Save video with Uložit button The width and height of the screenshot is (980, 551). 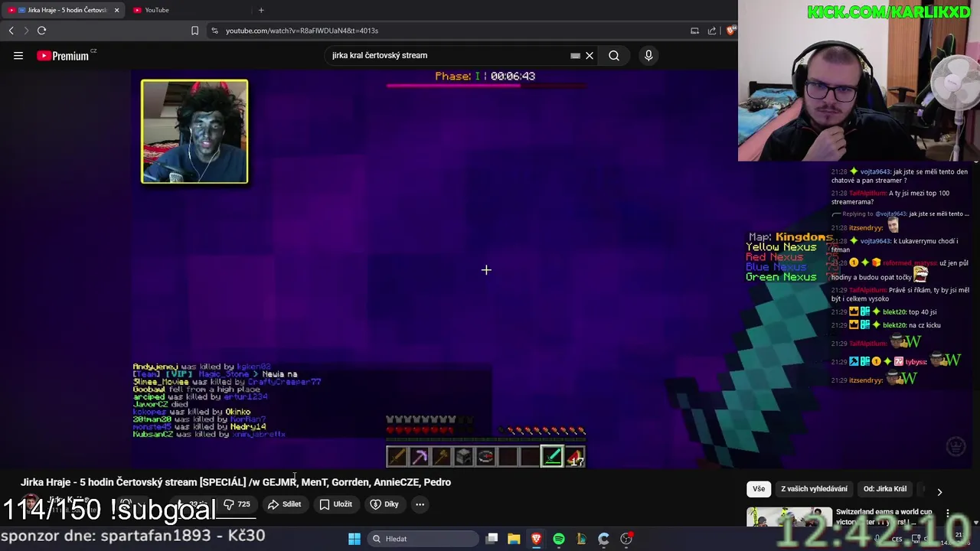[x=335, y=504]
